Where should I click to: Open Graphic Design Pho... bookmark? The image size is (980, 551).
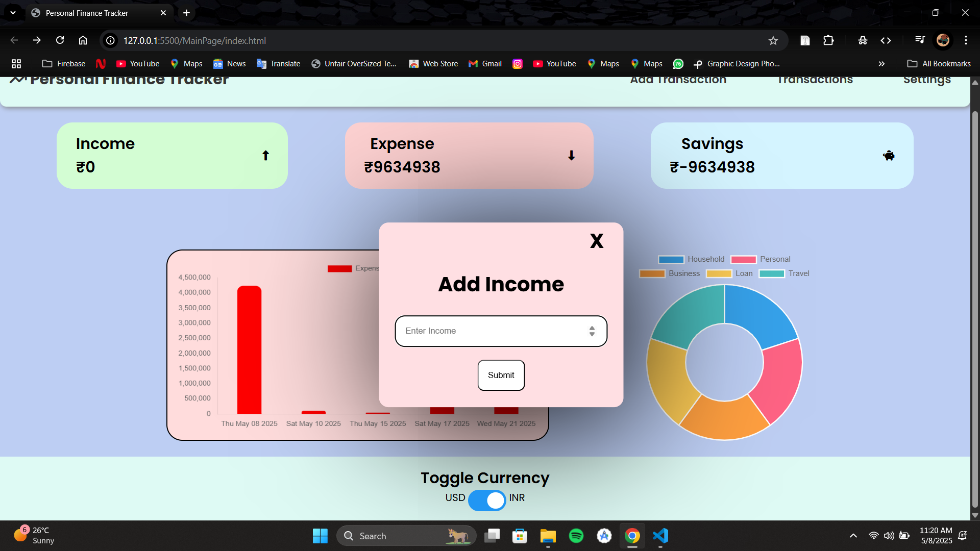737,64
